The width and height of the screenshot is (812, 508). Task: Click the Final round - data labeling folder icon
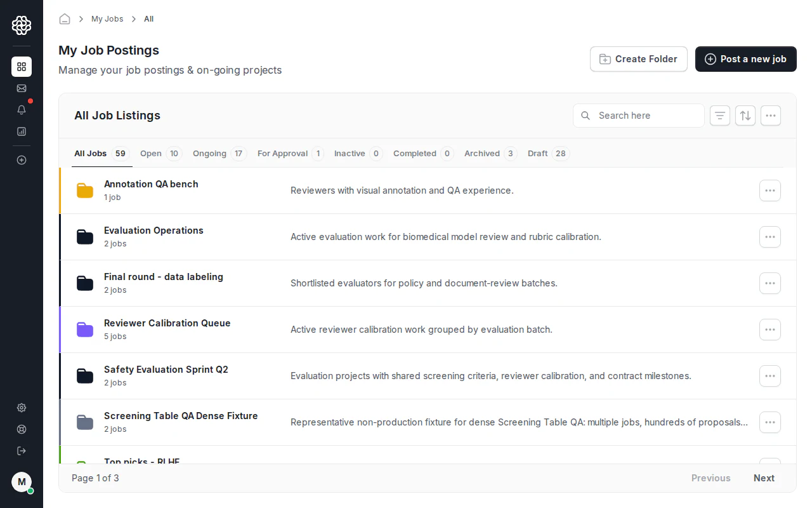tap(85, 283)
